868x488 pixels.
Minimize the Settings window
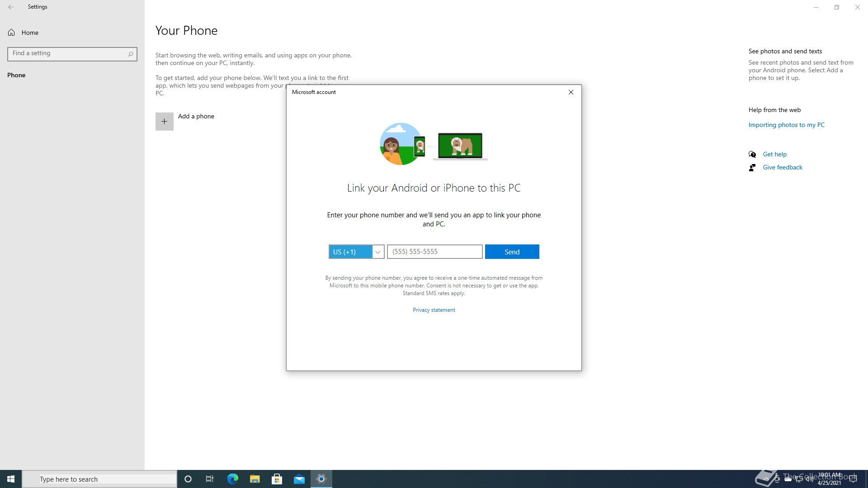click(x=816, y=7)
